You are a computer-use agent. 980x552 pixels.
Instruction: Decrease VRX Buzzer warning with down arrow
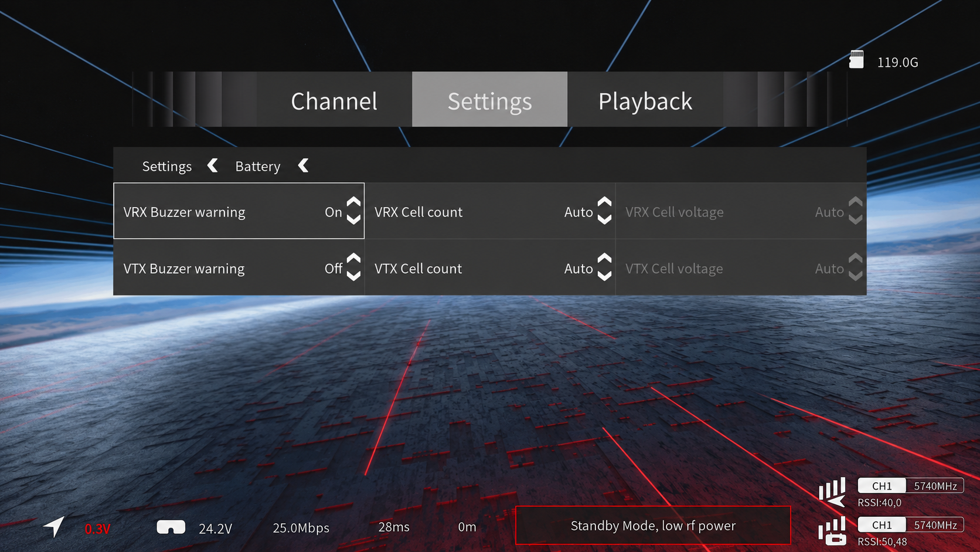(353, 219)
